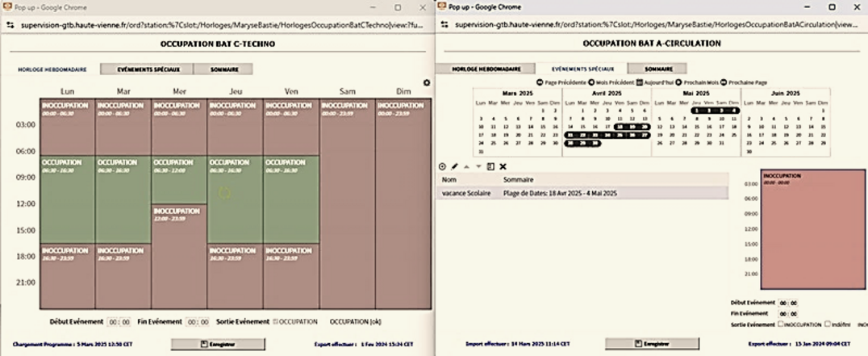Check the Indéfini output checkbox
The height and width of the screenshot is (356, 868).
point(828,324)
